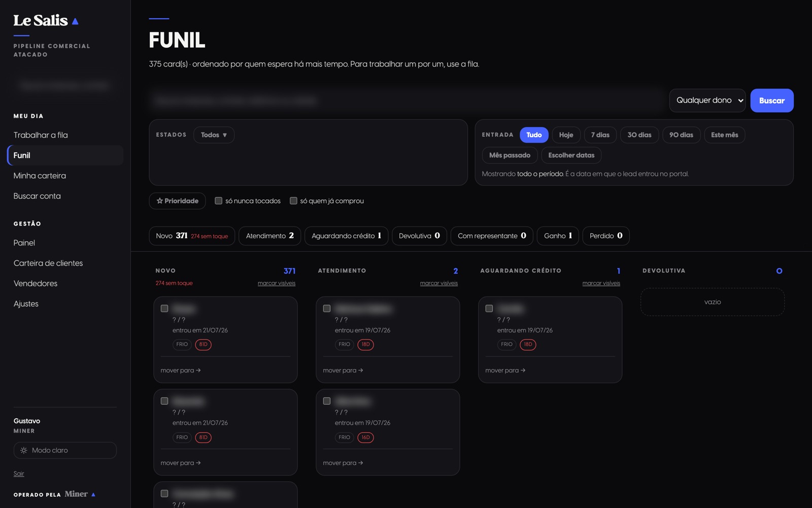Focus the main search field beside "Qualquer dono"
The width and height of the screenshot is (812, 508).
tap(407, 101)
